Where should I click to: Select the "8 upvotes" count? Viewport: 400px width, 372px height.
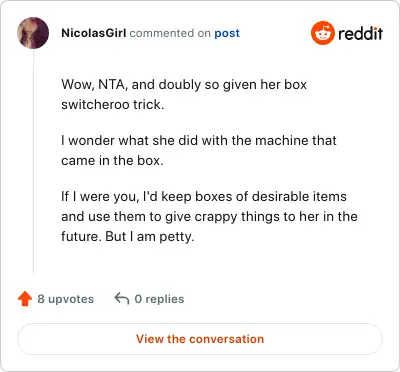point(66,299)
